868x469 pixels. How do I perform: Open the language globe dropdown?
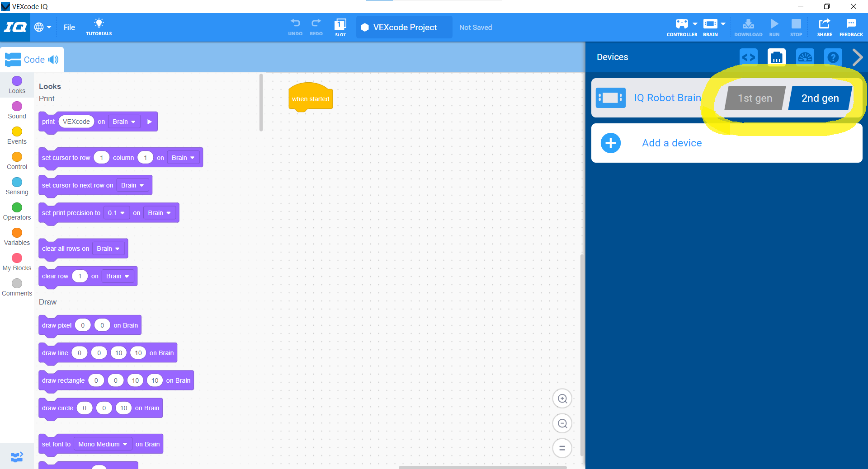(x=42, y=27)
